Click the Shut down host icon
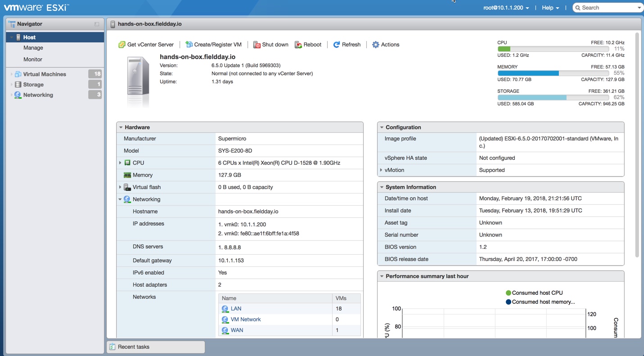The width and height of the screenshot is (644, 356). (x=257, y=45)
